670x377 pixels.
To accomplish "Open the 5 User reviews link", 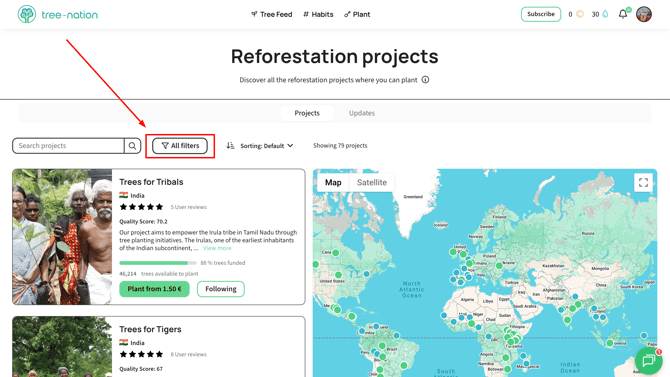I will point(188,207).
